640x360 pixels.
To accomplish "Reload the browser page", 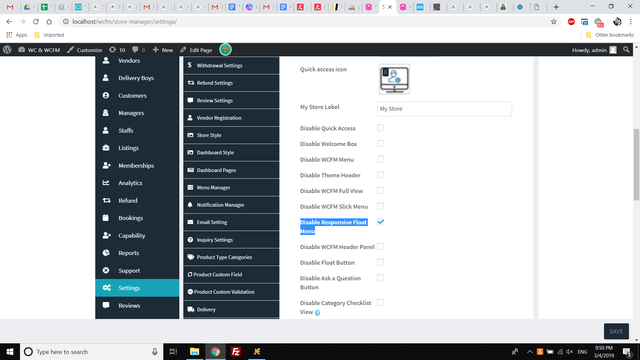I will pos(36,22).
